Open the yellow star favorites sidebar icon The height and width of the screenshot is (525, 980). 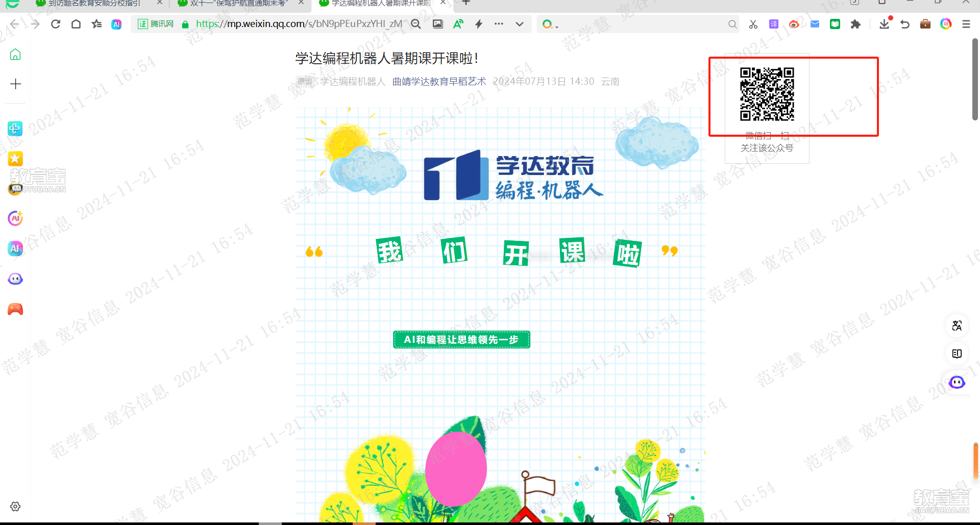[15, 159]
